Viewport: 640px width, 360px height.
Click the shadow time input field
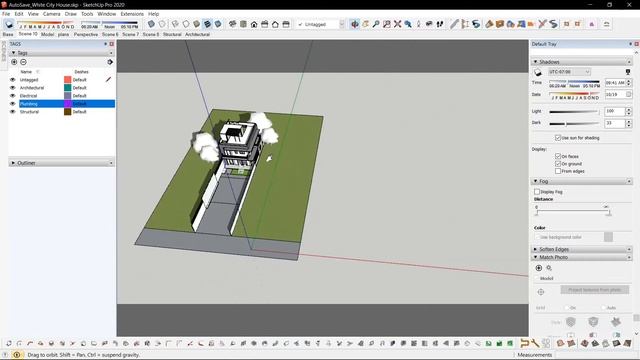pyautogui.click(x=615, y=83)
